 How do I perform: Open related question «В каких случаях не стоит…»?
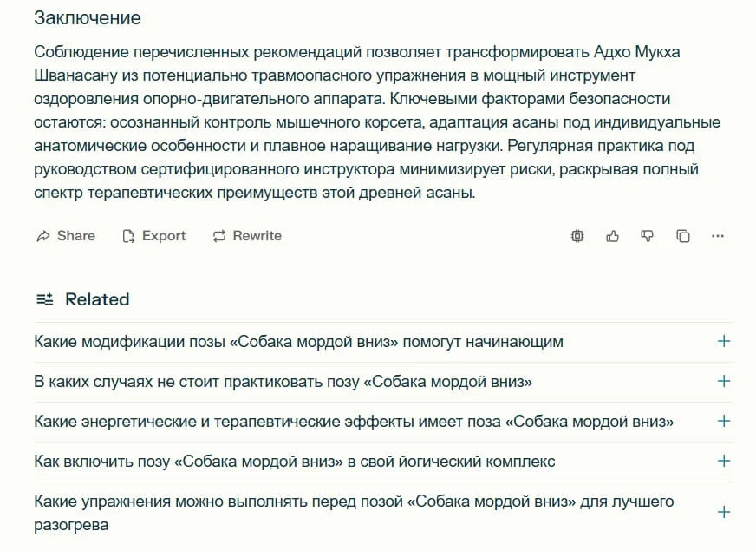pyautogui.click(x=283, y=382)
